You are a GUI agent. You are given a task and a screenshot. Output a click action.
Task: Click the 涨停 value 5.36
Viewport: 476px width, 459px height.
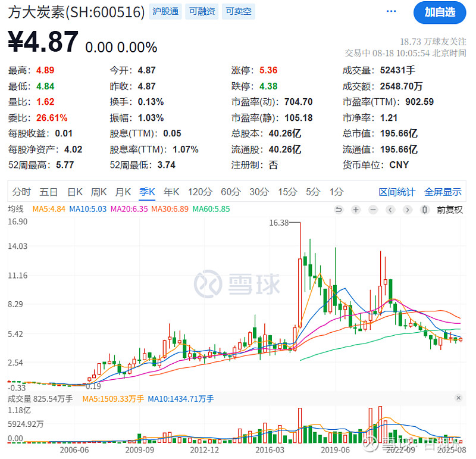click(268, 70)
